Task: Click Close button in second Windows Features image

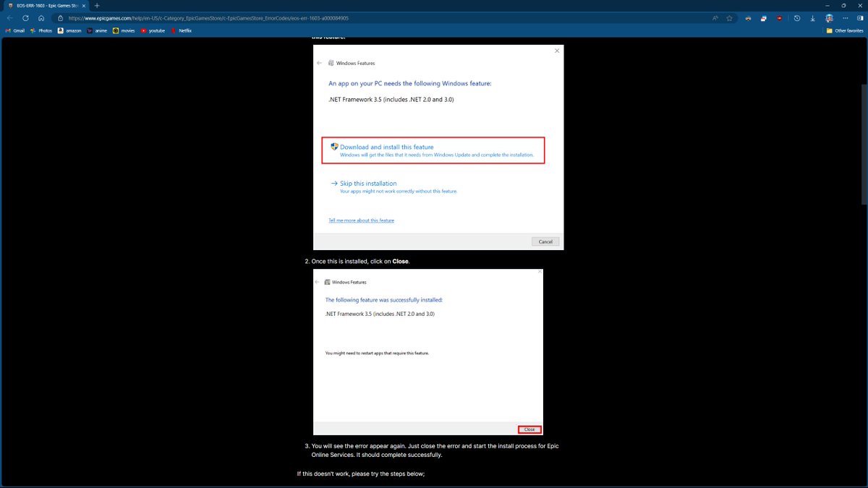Action: (529, 429)
